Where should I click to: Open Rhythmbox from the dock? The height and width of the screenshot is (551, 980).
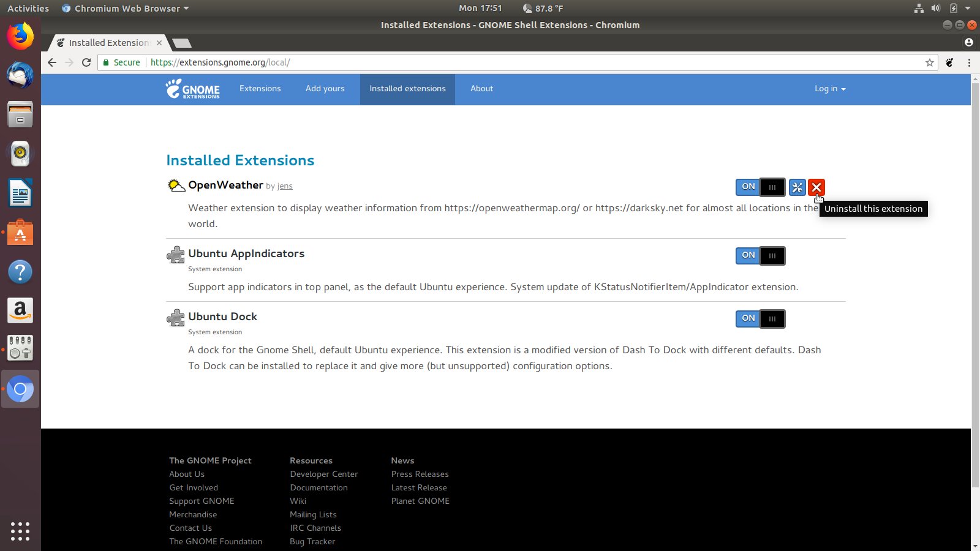pos(20,154)
